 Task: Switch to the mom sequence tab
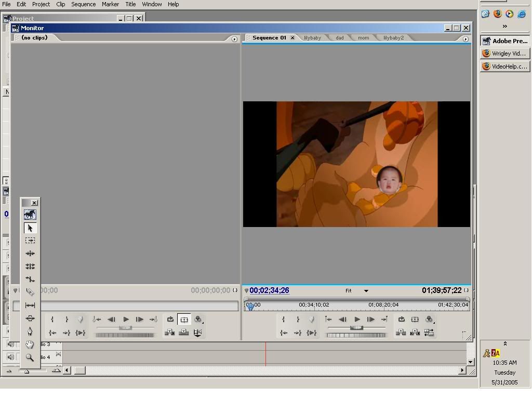(363, 37)
